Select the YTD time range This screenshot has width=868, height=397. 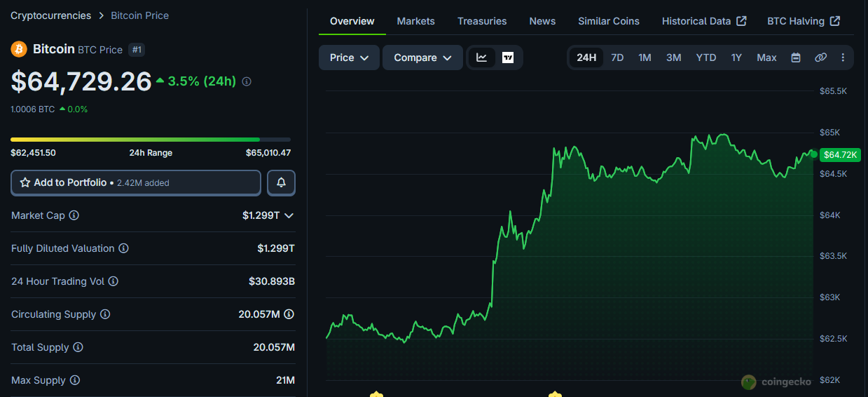[x=706, y=58]
